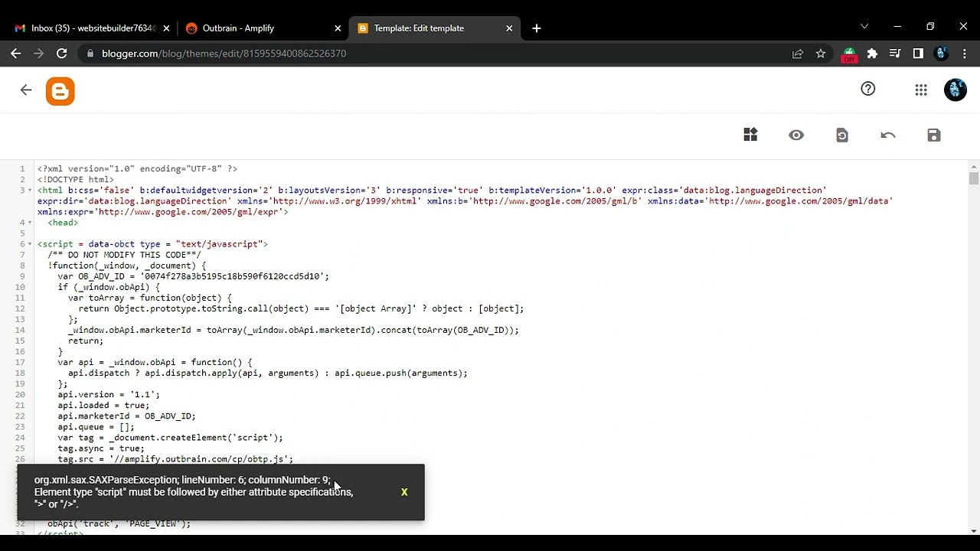Close the Outbrain - Amplify tab
980x551 pixels.
(338, 28)
